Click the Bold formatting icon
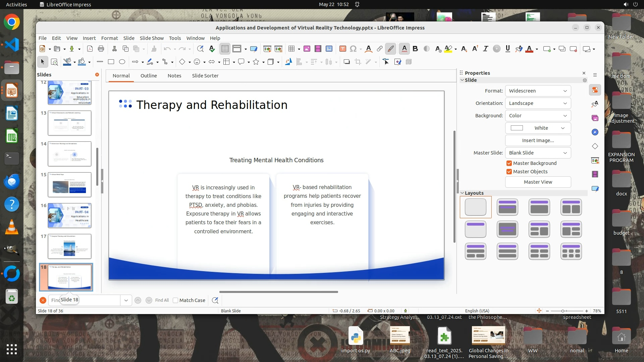This screenshot has height=362, width=644. 415,49
